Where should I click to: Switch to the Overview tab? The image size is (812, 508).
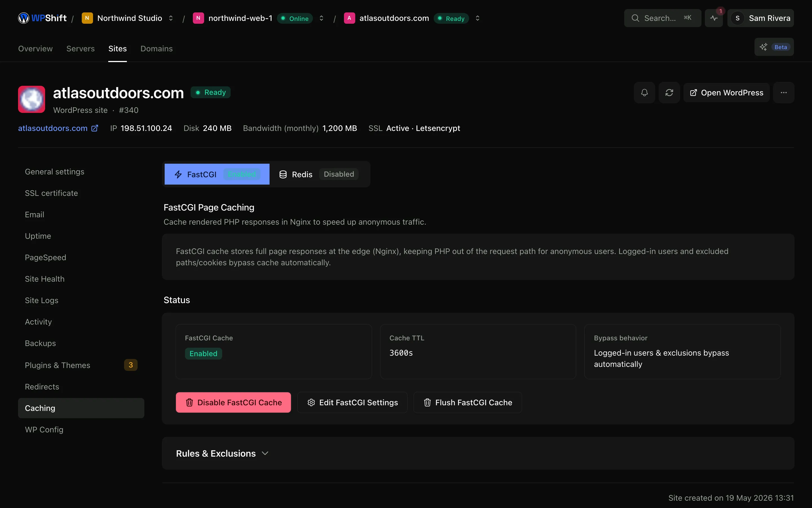[x=35, y=48]
